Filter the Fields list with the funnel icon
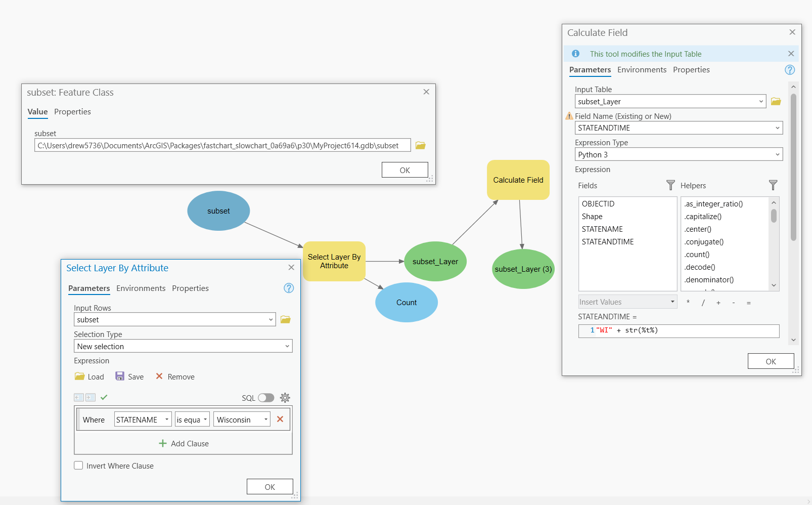Viewport: 812px width, 505px height. (x=670, y=185)
